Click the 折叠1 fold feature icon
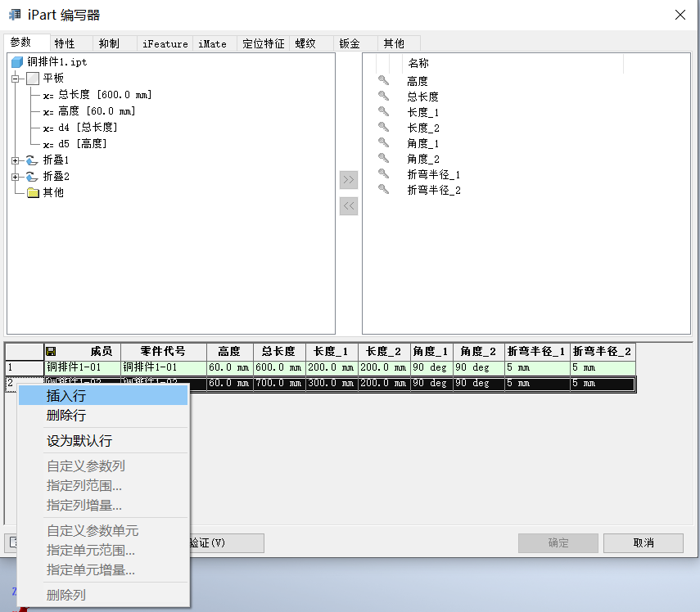The image size is (700, 612). 32,160
